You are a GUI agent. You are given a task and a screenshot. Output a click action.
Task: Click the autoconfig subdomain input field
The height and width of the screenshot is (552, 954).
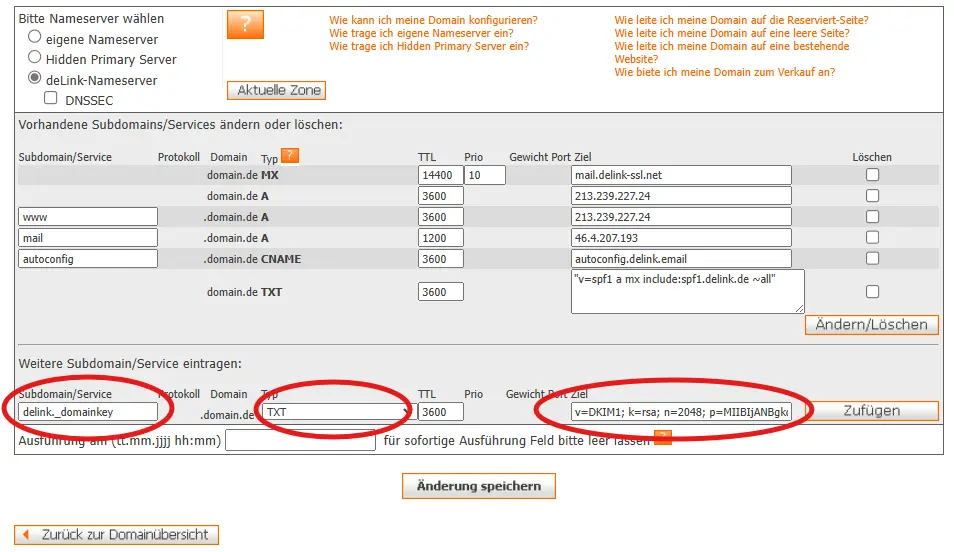click(88, 259)
